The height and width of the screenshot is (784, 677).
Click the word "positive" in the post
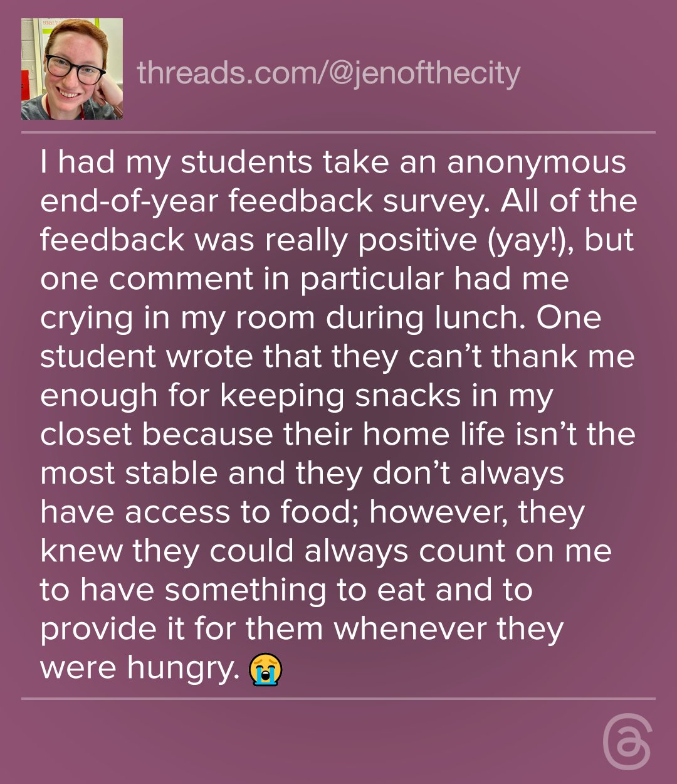(x=416, y=240)
